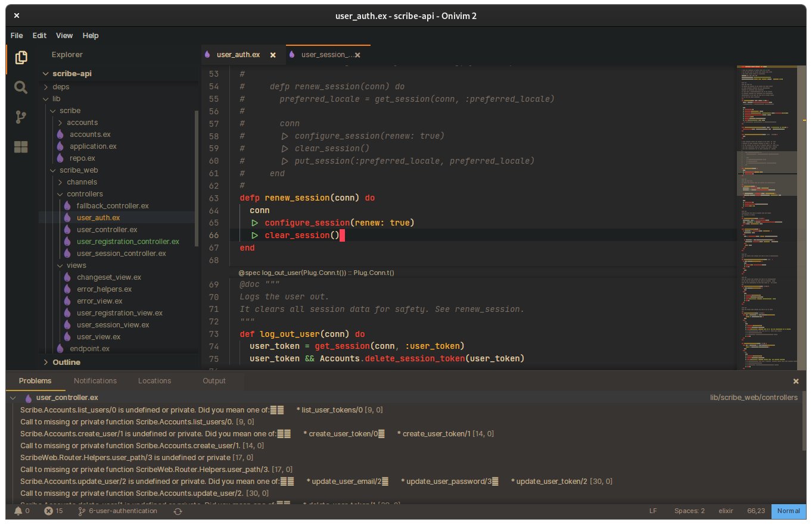Click the git branch 6-user-authentication indicator
This screenshot has width=812, height=525.
click(x=118, y=511)
